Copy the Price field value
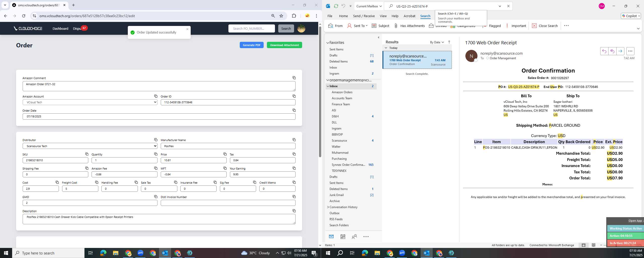 225,154
